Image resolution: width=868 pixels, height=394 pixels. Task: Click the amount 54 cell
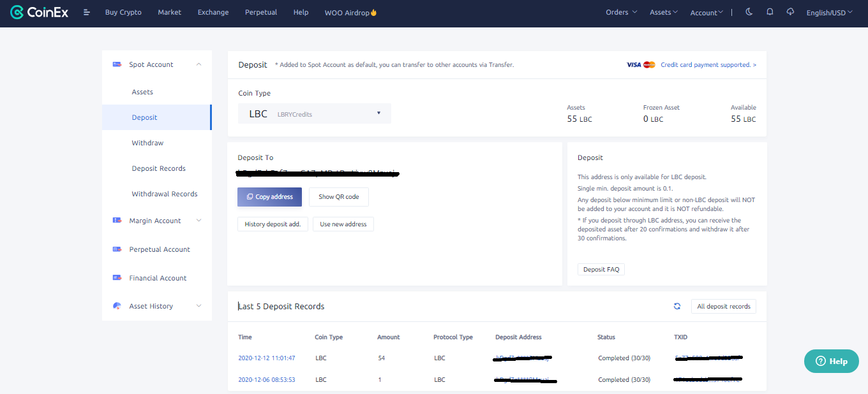(382, 358)
